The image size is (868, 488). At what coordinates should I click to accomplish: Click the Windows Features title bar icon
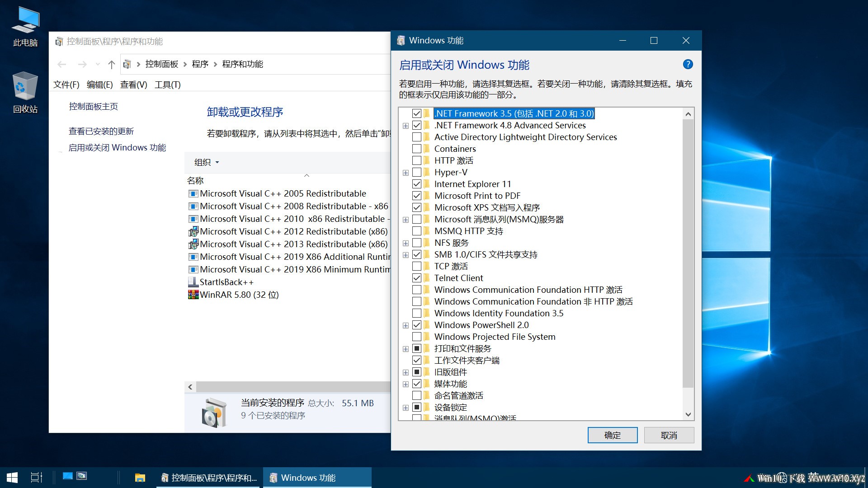[x=401, y=41]
